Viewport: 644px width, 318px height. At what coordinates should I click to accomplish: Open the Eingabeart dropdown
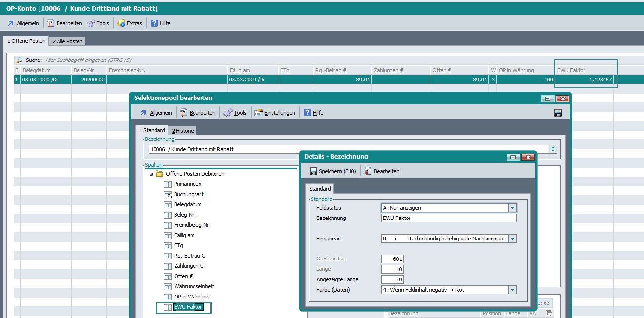512,238
